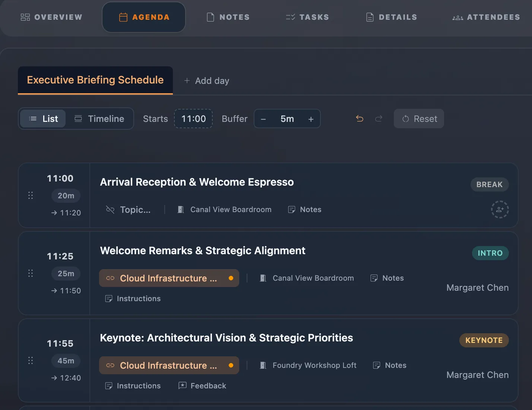Click the KEYNOTE type badge
532x410 pixels.
pyautogui.click(x=484, y=340)
